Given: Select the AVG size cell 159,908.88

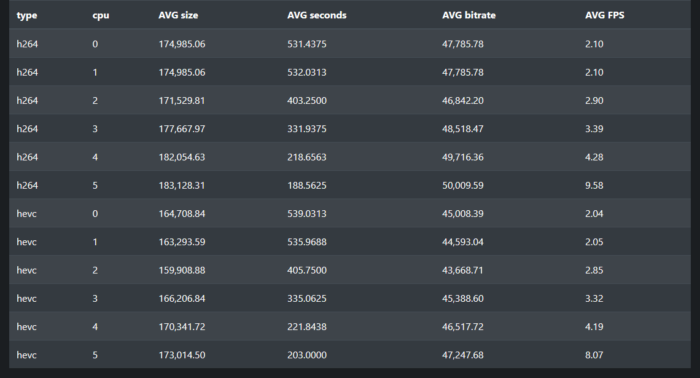Looking at the screenshot, I should coord(182,270).
